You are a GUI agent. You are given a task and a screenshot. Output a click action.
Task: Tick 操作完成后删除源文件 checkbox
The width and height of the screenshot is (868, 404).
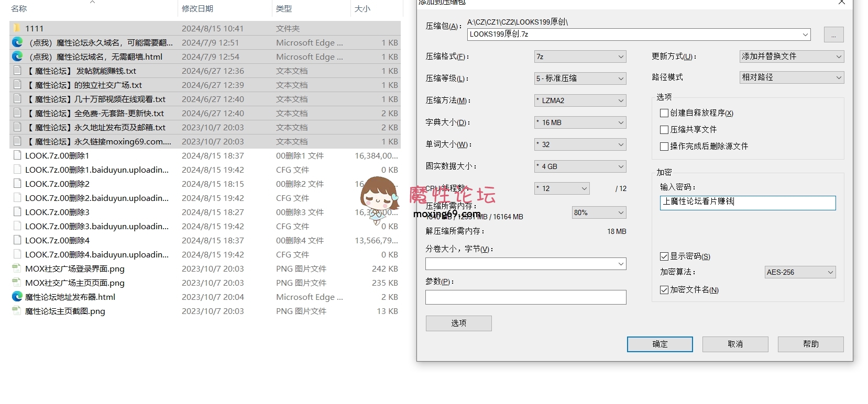664,147
